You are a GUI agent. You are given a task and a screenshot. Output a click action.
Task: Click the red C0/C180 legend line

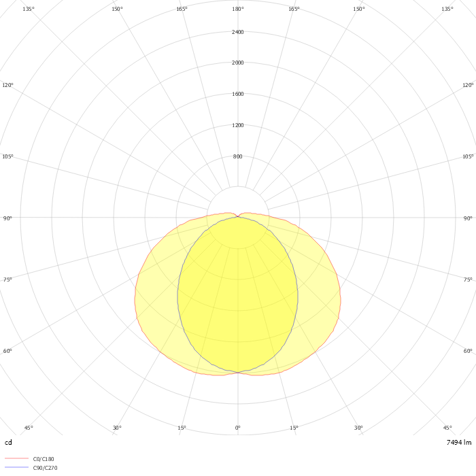[17, 458]
